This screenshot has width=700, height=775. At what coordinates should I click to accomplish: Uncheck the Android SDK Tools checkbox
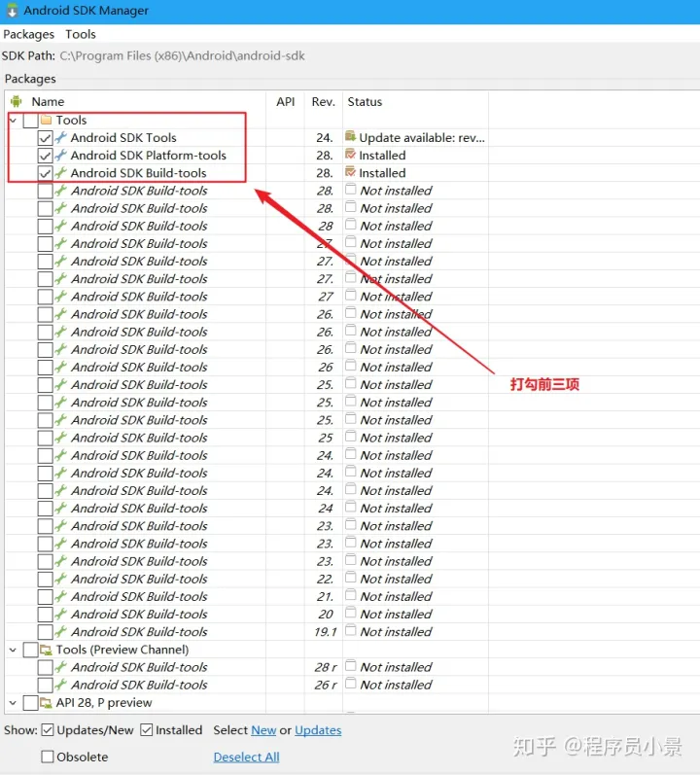click(46, 138)
